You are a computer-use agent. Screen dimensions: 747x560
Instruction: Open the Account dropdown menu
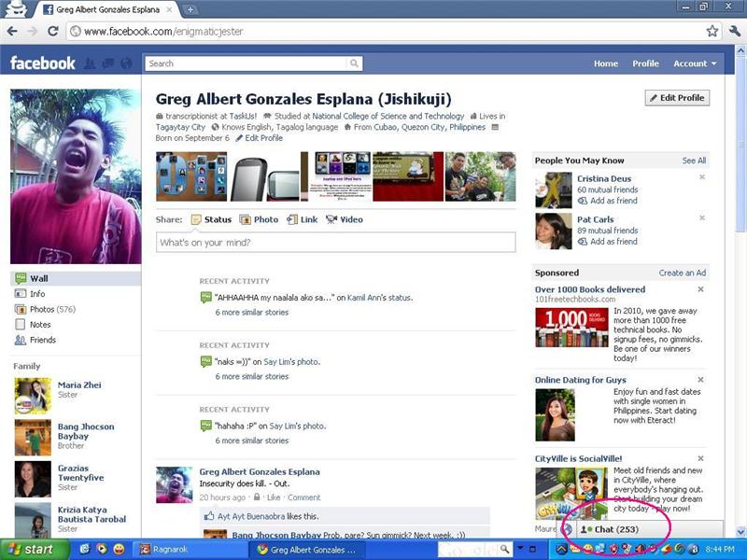click(x=691, y=63)
